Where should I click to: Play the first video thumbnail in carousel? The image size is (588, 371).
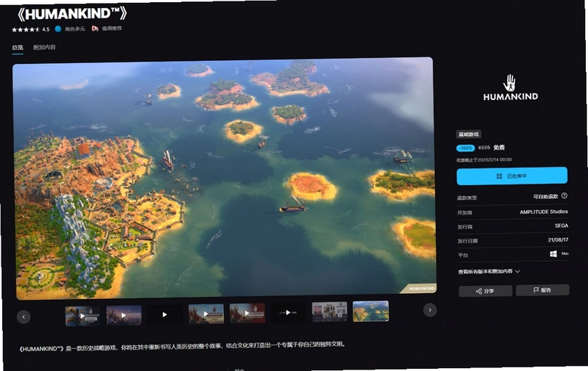tap(82, 316)
